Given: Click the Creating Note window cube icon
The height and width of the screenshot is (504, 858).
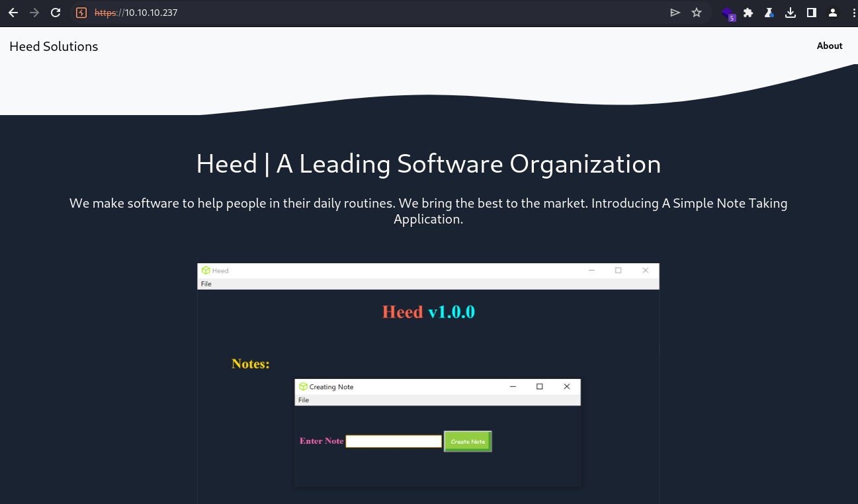Looking at the screenshot, I should click(x=303, y=387).
